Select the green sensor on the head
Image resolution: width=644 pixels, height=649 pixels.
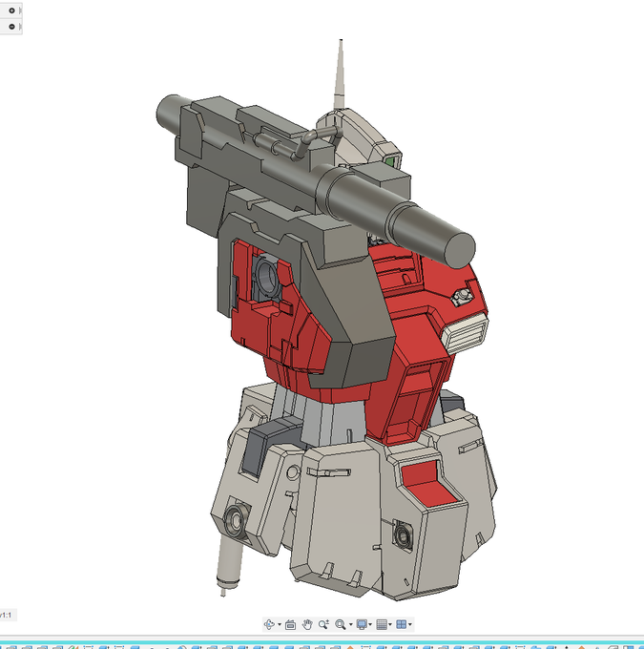coord(391,160)
